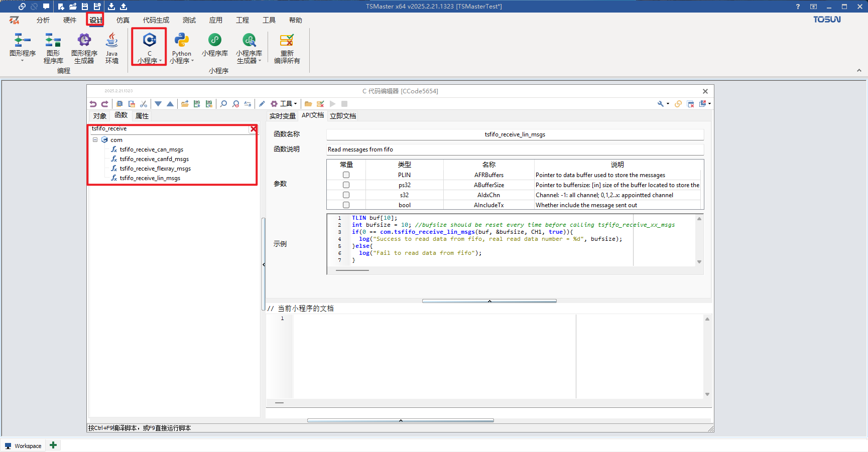868x452 pixels.
Task: Open the 小程序库 library
Action: [x=215, y=45]
